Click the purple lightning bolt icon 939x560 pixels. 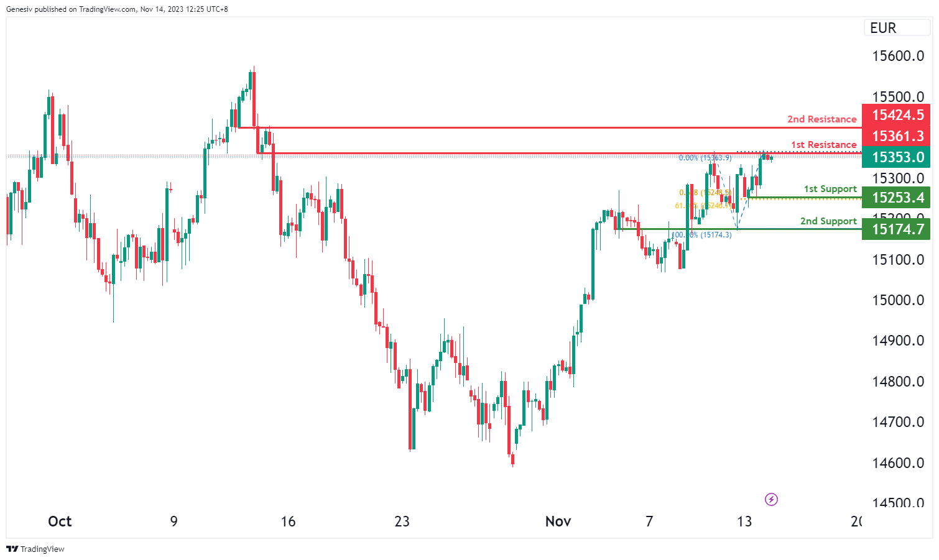771,499
